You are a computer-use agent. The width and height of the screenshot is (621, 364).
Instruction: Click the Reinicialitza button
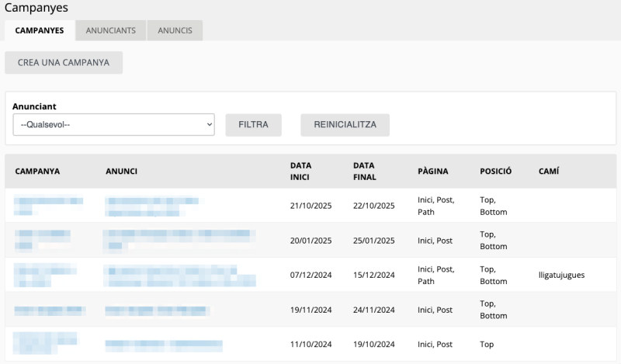point(345,125)
